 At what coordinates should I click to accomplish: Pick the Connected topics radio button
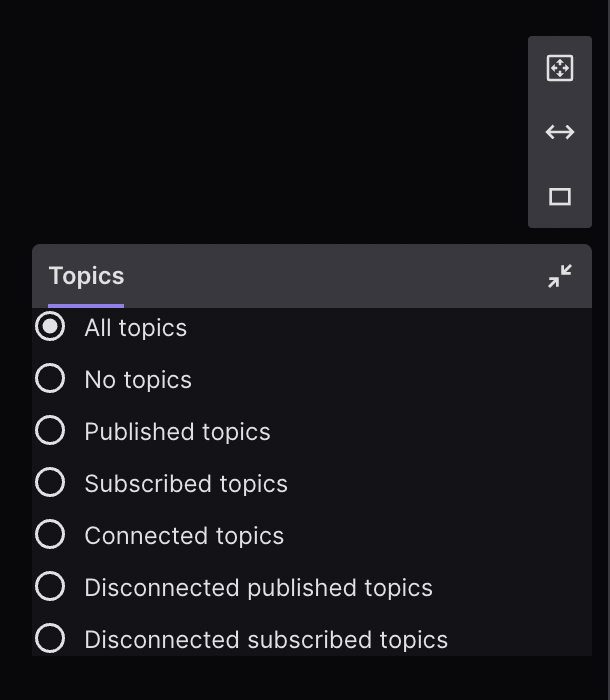(50, 535)
